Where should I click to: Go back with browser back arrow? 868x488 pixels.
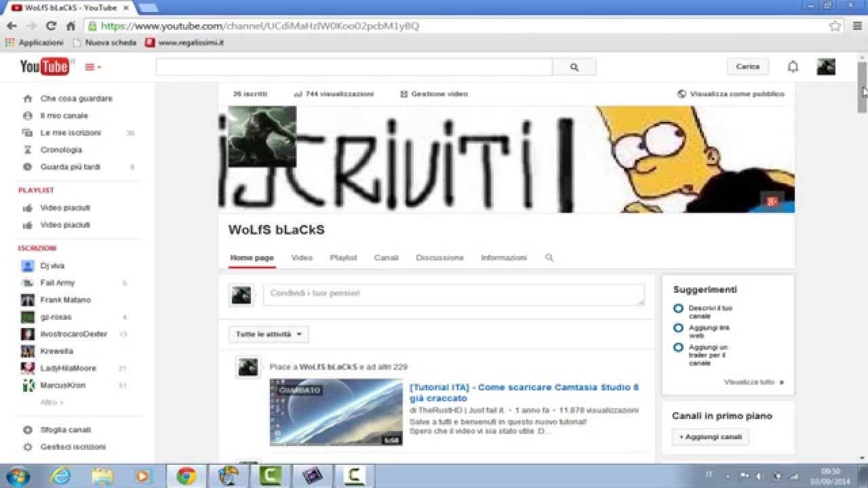(12, 26)
